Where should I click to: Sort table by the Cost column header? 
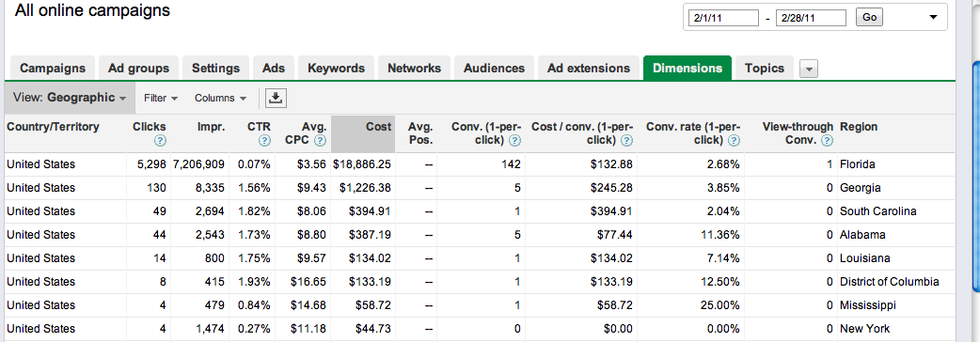362,132
